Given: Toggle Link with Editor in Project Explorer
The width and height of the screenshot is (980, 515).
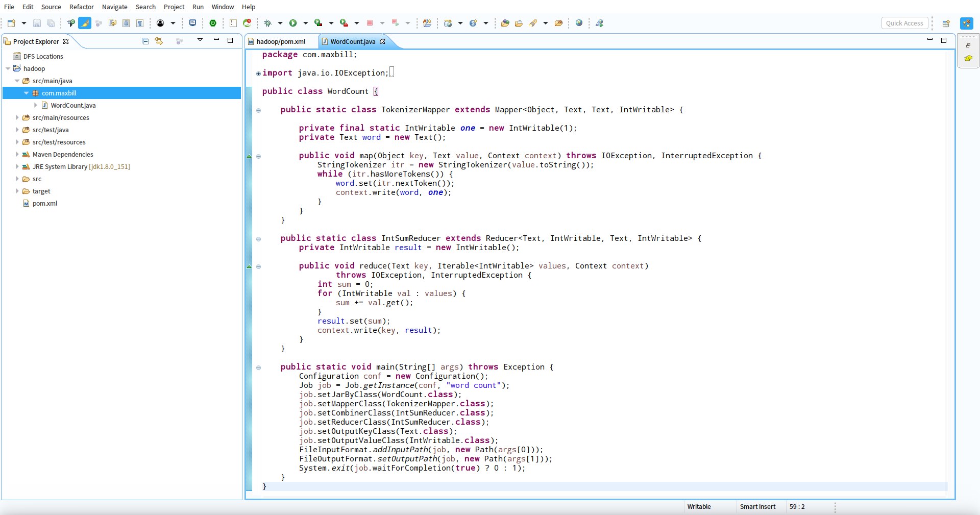Looking at the screenshot, I should tap(159, 41).
